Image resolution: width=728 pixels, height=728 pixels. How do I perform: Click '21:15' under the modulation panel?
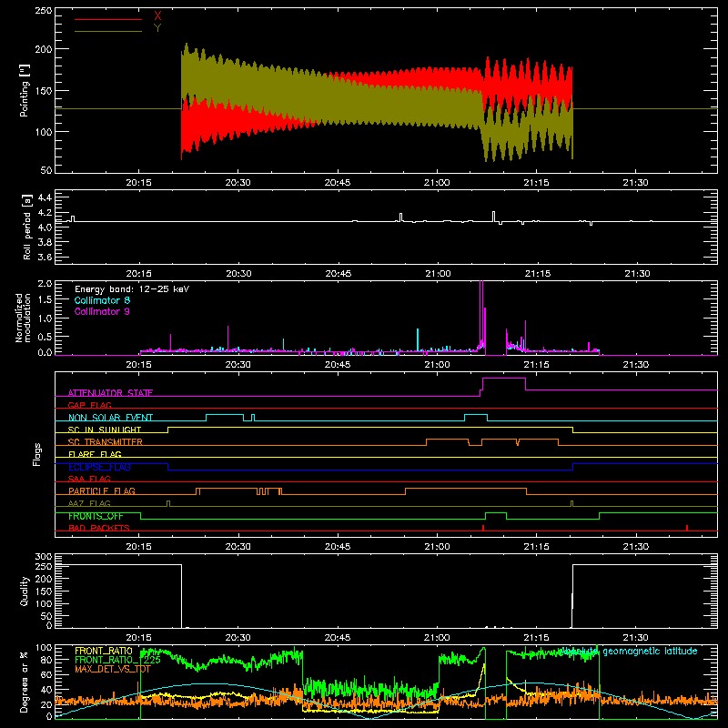tap(536, 365)
